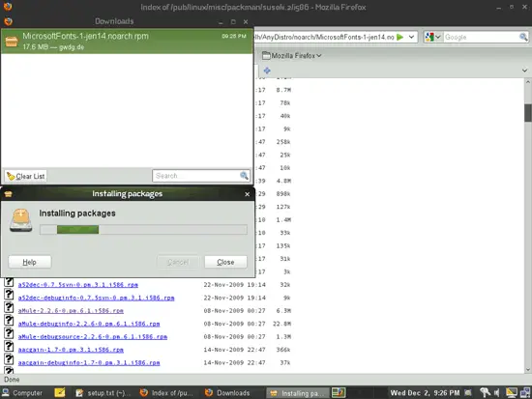The height and width of the screenshot is (399, 532).
Task: Click the volume speaker tray icon
Action: tap(497, 393)
